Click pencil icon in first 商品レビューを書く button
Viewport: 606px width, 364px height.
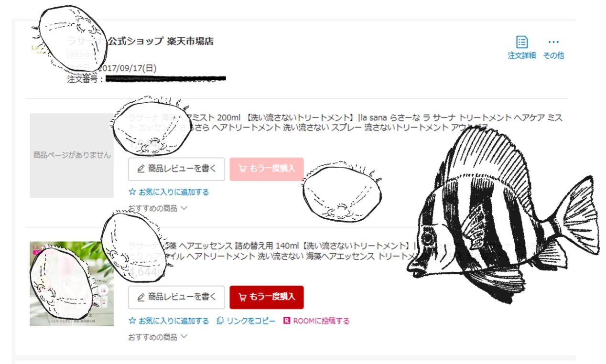pyautogui.click(x=141, y=169)
